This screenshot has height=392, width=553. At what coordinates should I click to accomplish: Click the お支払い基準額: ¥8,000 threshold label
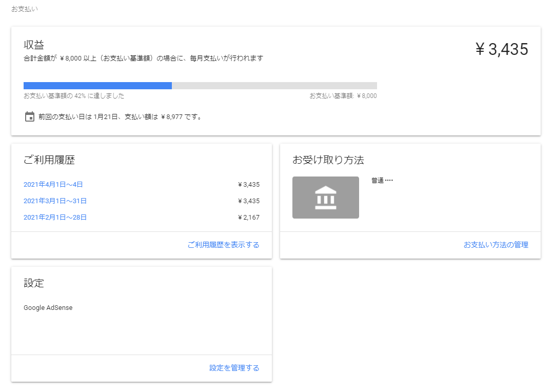click(x=343, y=96)
